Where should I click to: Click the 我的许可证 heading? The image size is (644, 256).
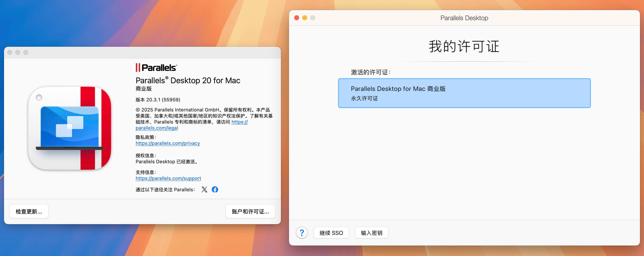point(464,46)
